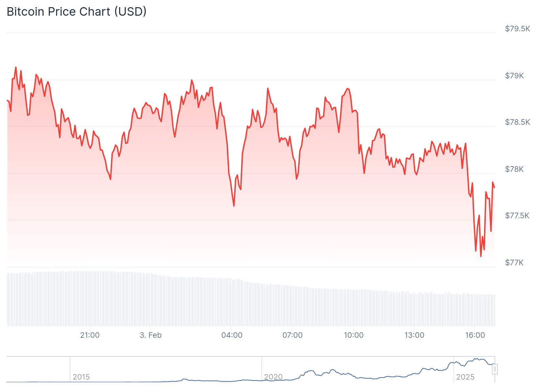Screen dimensions: 537x392
Task: Click the 16:00 time axis label
Action: pyautogui.click(x=475, y=335)
